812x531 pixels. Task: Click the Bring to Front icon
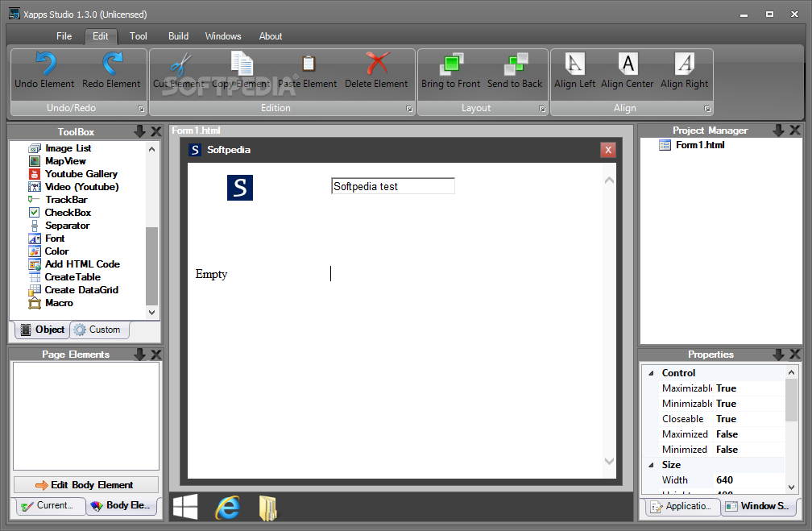451,64
